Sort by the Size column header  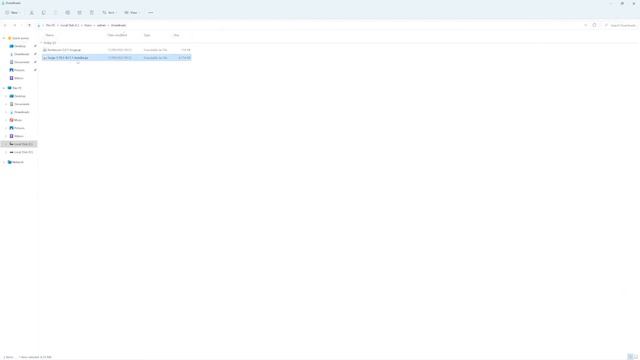pos(176,35)
